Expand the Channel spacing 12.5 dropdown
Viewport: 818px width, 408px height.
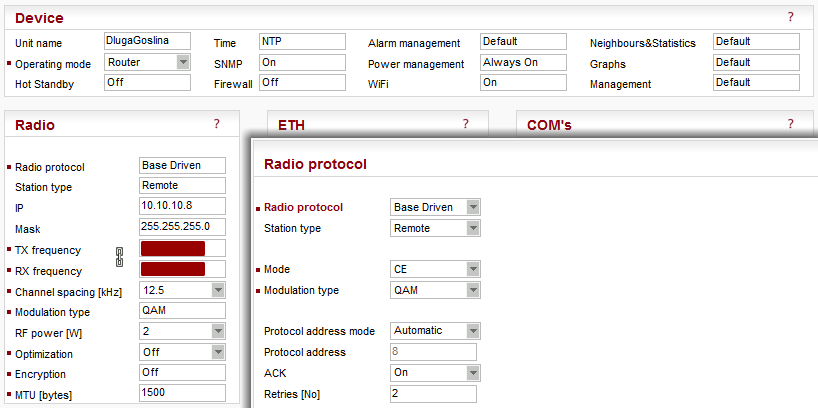[183, 290]
